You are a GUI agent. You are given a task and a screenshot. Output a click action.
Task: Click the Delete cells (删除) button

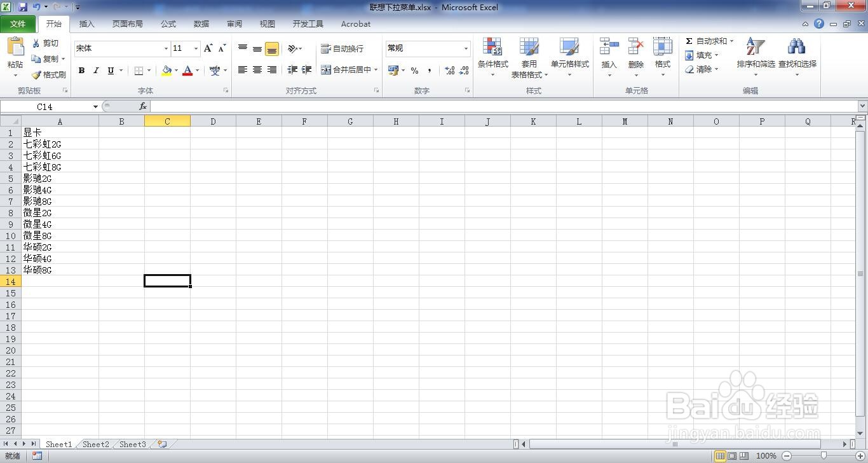635,57
